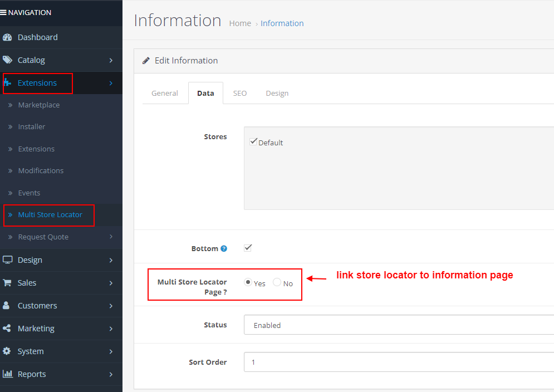Screen dimensions: 554x392
Task: Expand the Catalog menu chevron
Action: (x=111, y=60)
